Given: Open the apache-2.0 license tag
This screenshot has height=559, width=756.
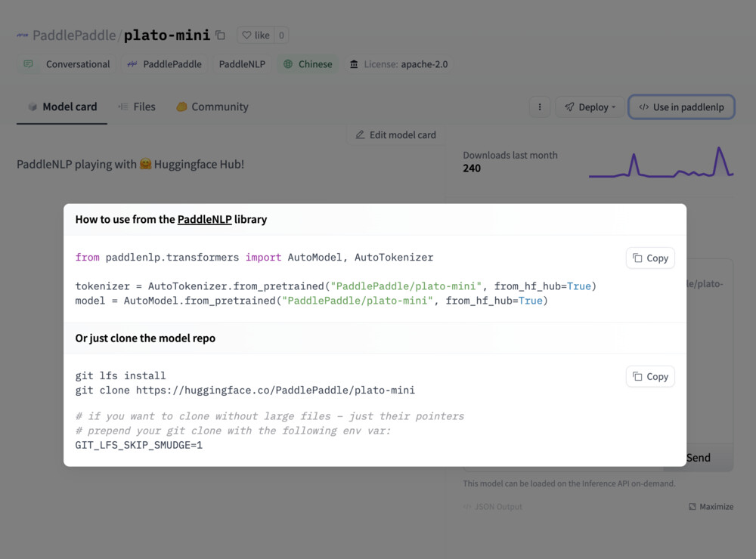Looking at the screenshot, I should click(398, 64).
